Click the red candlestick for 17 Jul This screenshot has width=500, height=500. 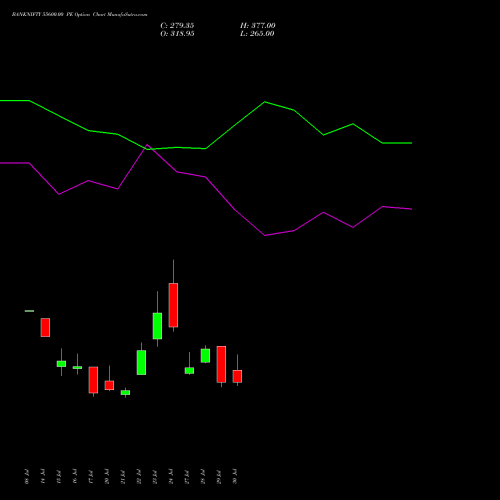click(x=93, y=380)
